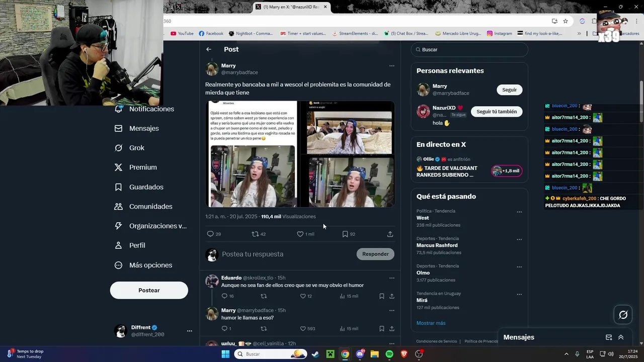The image size is (644, 362).
Task: Show more bookmarks chevron
Action: click(579, 33)
